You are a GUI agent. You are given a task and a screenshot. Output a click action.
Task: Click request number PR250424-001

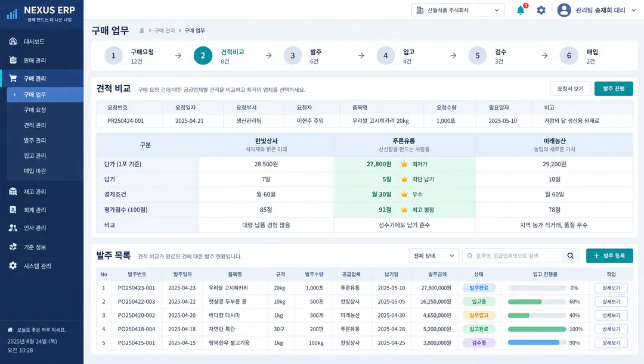126,121
